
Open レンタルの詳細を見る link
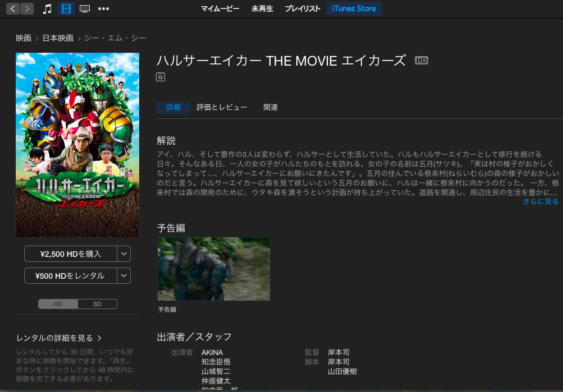(59, 338)
